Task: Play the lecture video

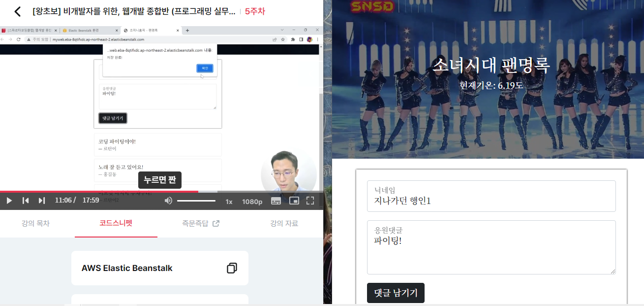Action: [x=9, y=201]
